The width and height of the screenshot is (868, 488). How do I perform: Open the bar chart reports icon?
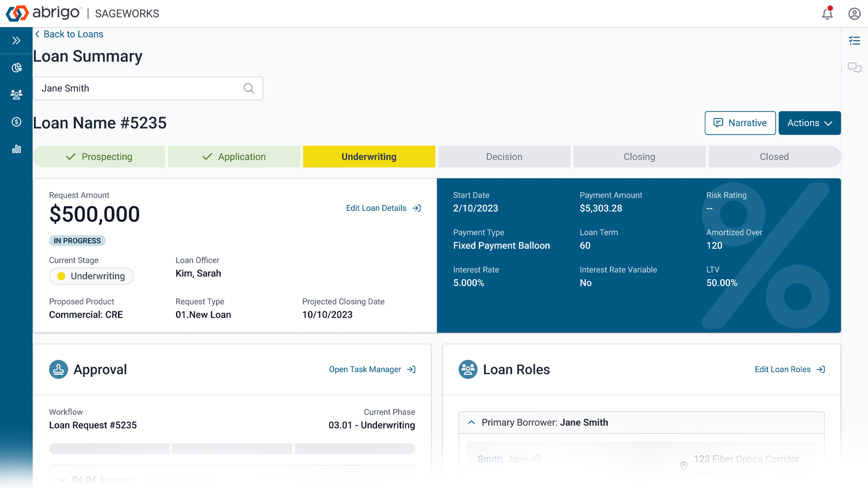coord(16,149)
